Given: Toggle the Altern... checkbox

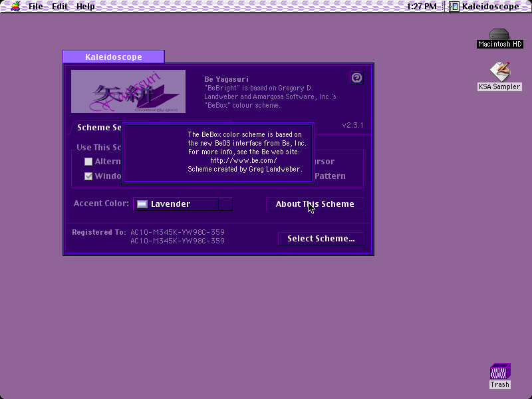Looking at the screenshot, I should (88, 162).
